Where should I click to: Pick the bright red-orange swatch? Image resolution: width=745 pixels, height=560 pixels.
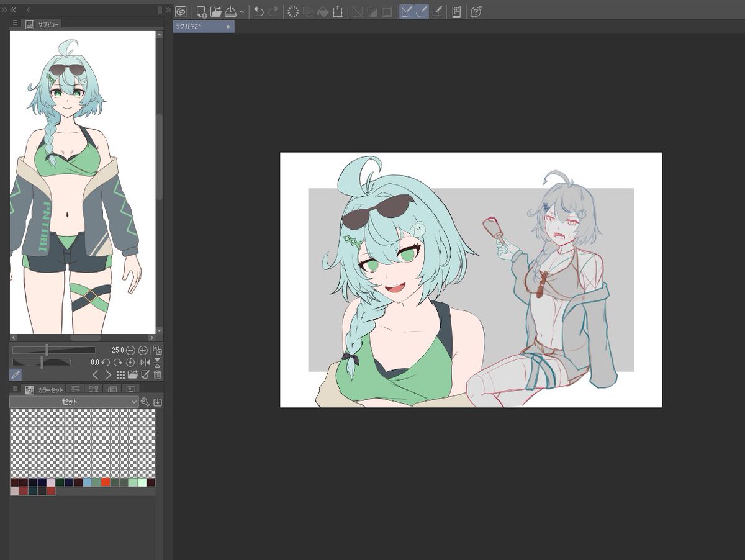[106, 482]
